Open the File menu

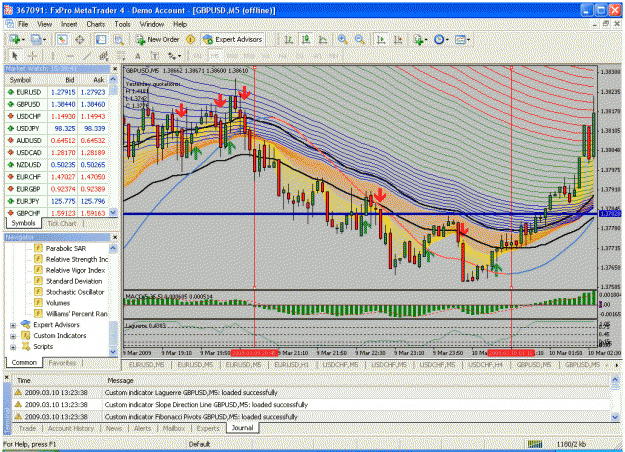[23, 24]
